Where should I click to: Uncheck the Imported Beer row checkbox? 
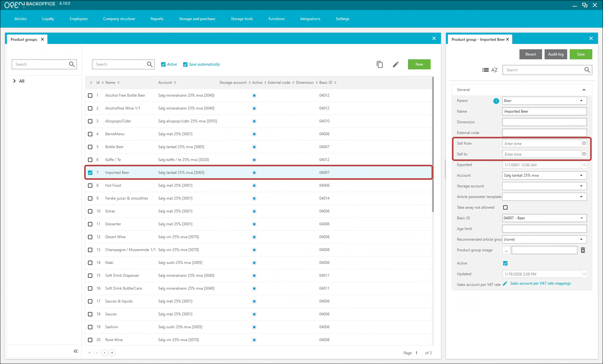(x=90, y=173)
